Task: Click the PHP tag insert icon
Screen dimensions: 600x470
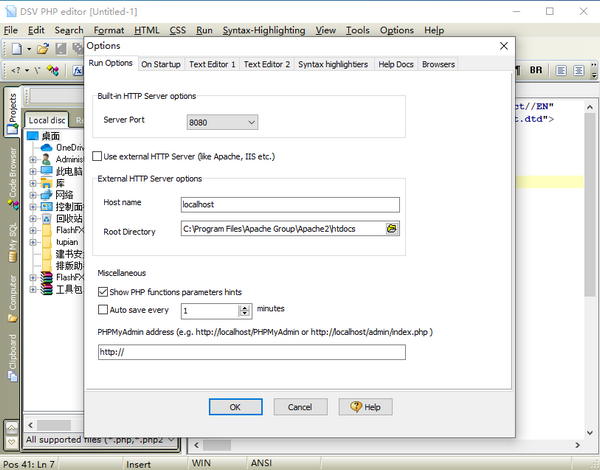Action: tap(16, 70)
